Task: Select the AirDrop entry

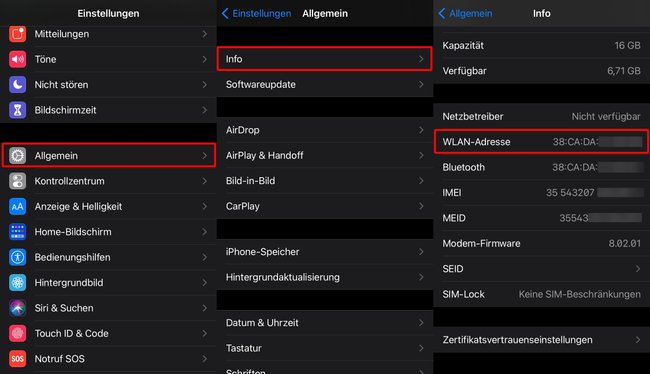Action: click(x=325, y=130)
